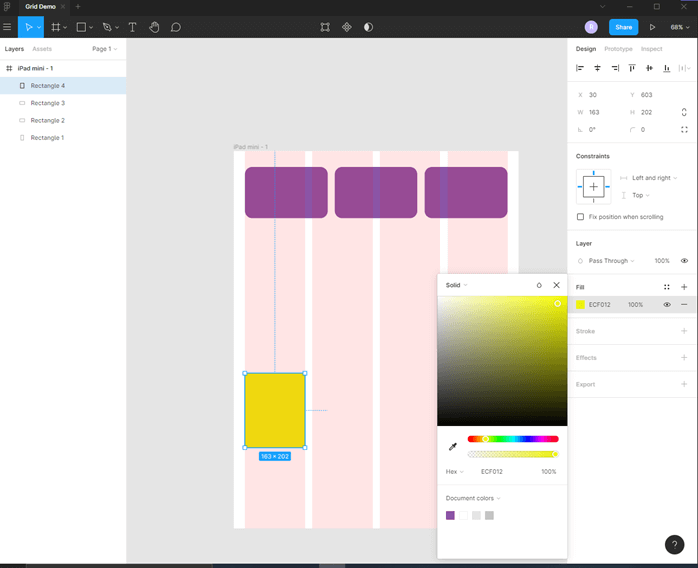Open the 68% zoom dropdown
The width and height of the screenshot is (698, 568).
(x=678, y=27)
